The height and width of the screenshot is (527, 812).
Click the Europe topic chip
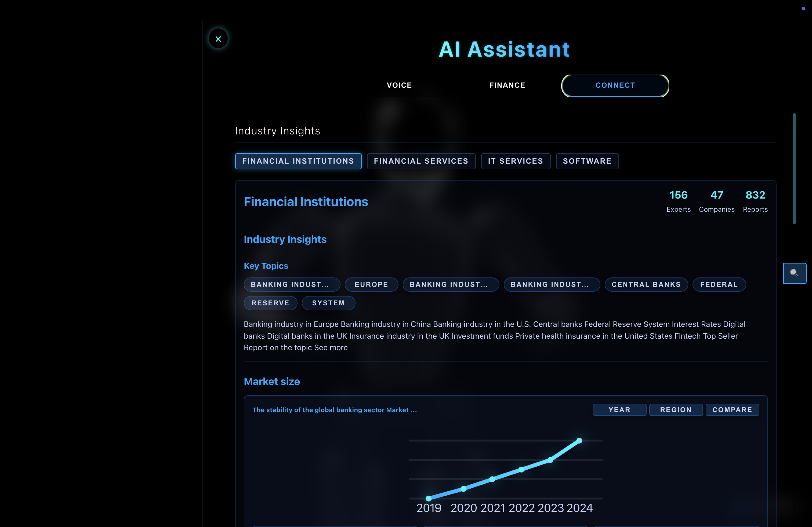[x=371, y=285]
